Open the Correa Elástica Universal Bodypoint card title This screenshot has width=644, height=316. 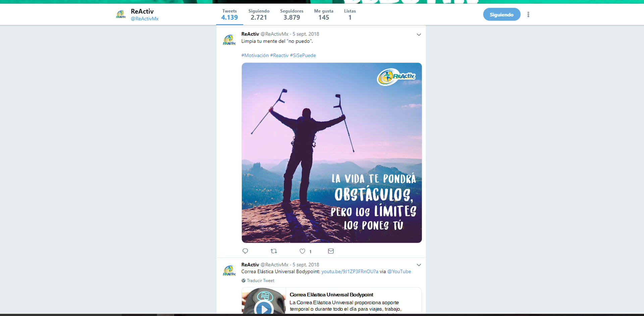point(331,295)
